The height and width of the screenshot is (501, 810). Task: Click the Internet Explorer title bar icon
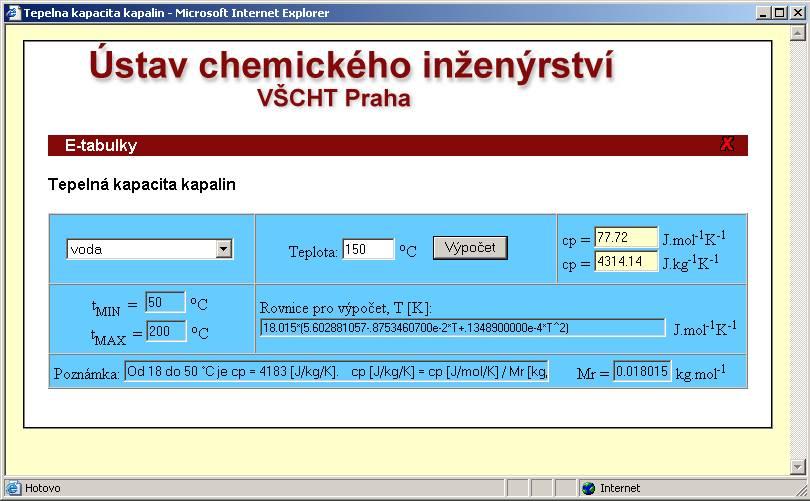(12, 13)
